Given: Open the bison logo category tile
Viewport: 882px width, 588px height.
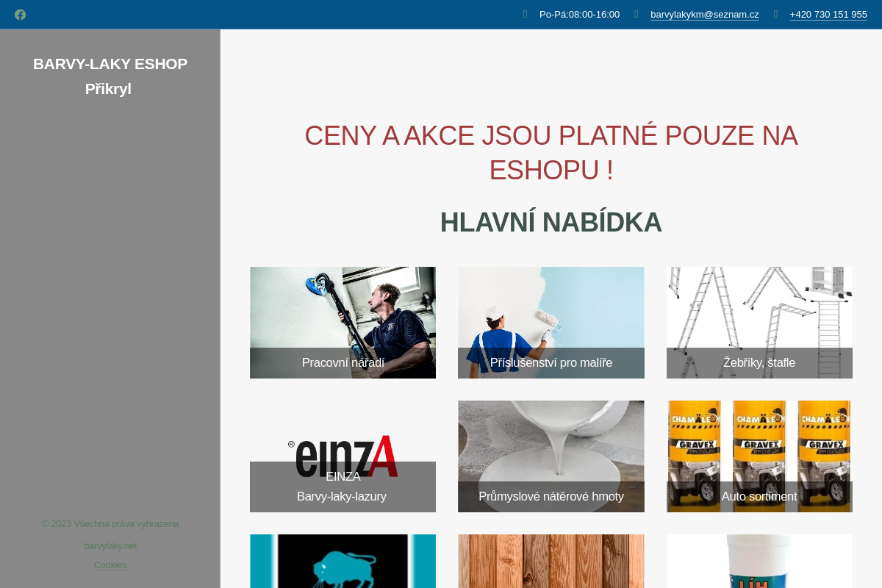Looking at the screenshot, I should (343, 561).
